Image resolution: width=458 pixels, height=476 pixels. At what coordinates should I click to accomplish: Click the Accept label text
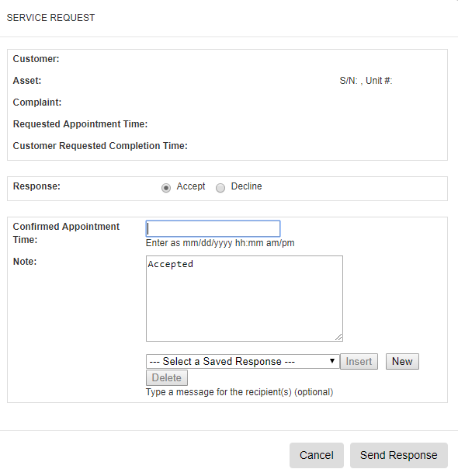191,186
